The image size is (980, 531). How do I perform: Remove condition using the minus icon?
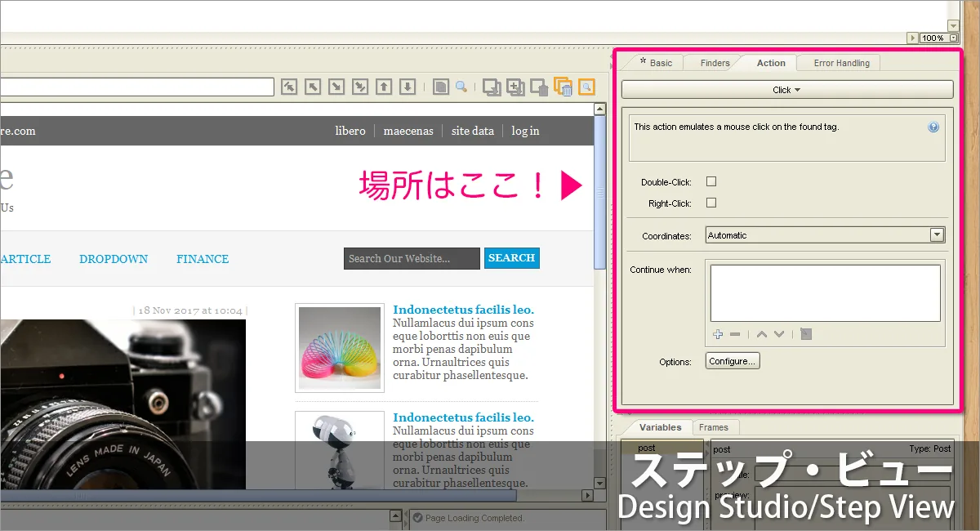coord(735,334)
